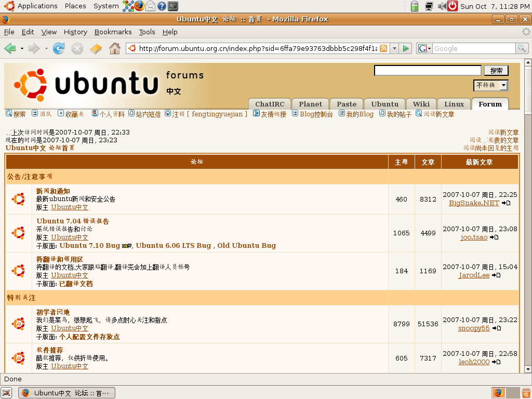Open the Ubuntu 7.10 Bug subforum
The height and width of the screenshot is (399, 532).
pyautogui.click(x=89, y=245)
